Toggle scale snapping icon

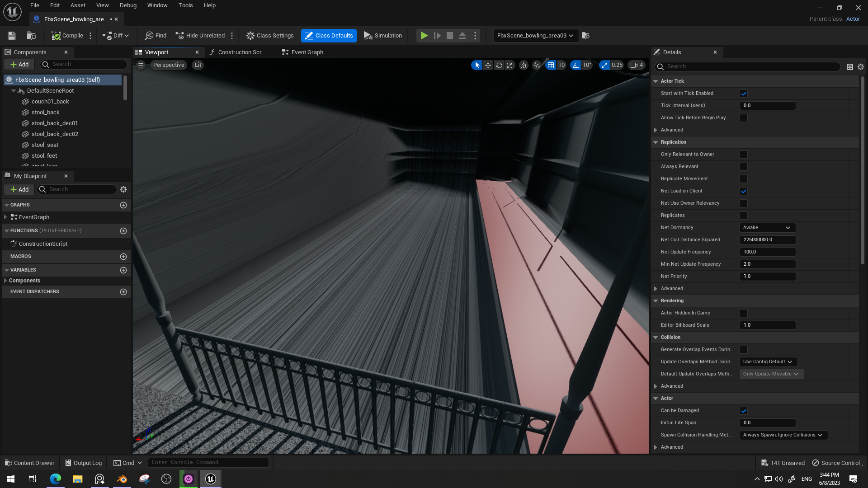point(604,65)
